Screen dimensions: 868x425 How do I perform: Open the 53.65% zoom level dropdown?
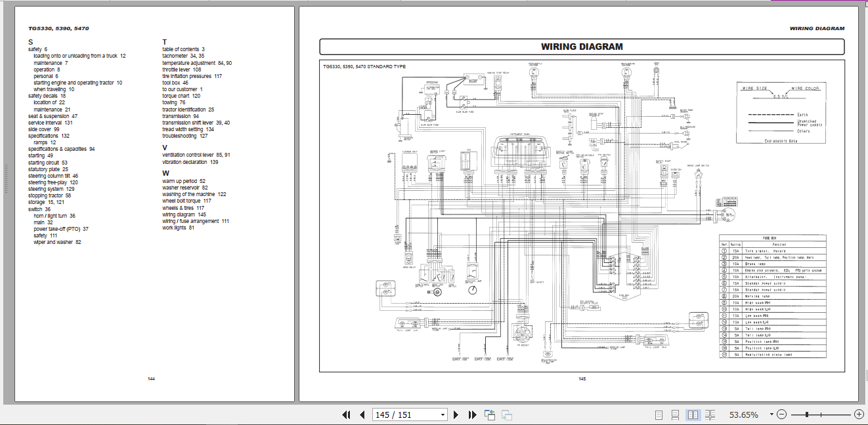click(x=771, y=415)
